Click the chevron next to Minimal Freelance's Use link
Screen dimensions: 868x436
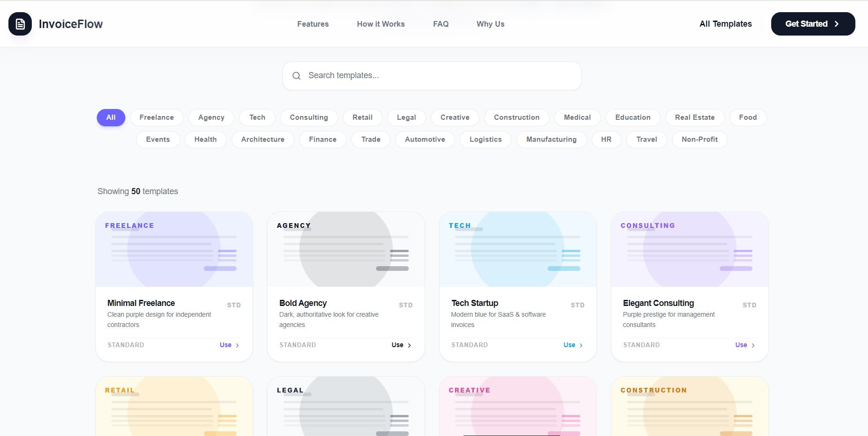point(237,345)
